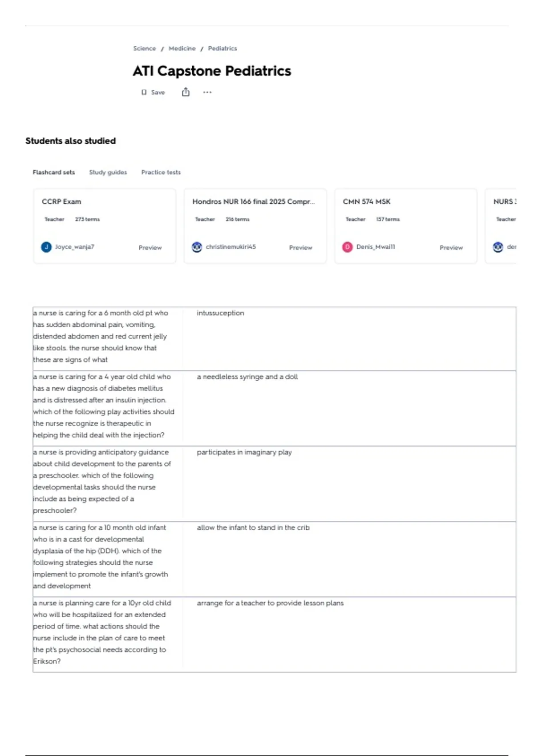Select the 'a needleless syringe and a doll' answer
Screen dimensions: 534x756
coord(247,377)
